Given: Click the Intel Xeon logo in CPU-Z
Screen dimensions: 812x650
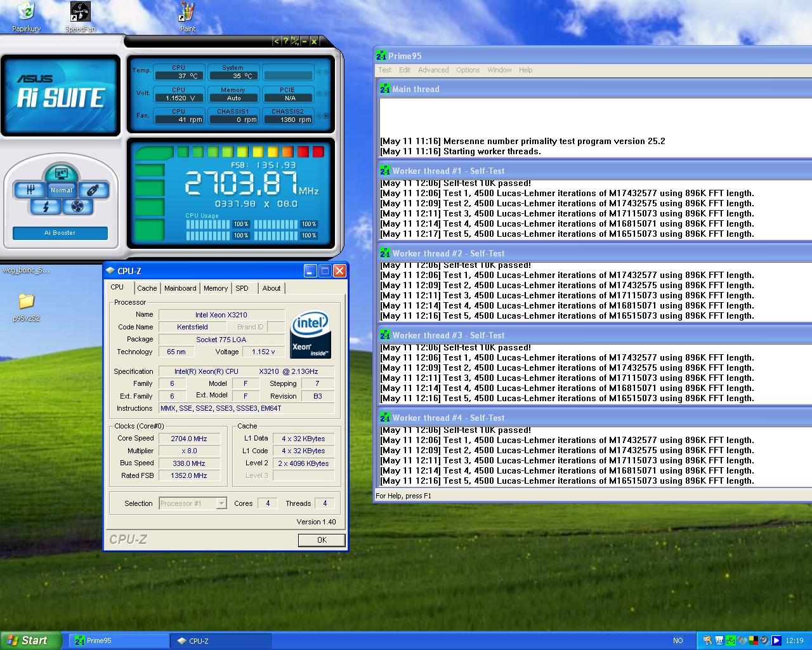Looking at the screenshot, I should tap(310, 335).
